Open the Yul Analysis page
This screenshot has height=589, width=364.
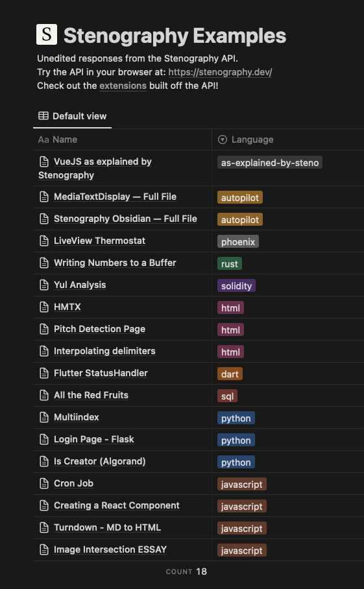(x=80, y=285)
